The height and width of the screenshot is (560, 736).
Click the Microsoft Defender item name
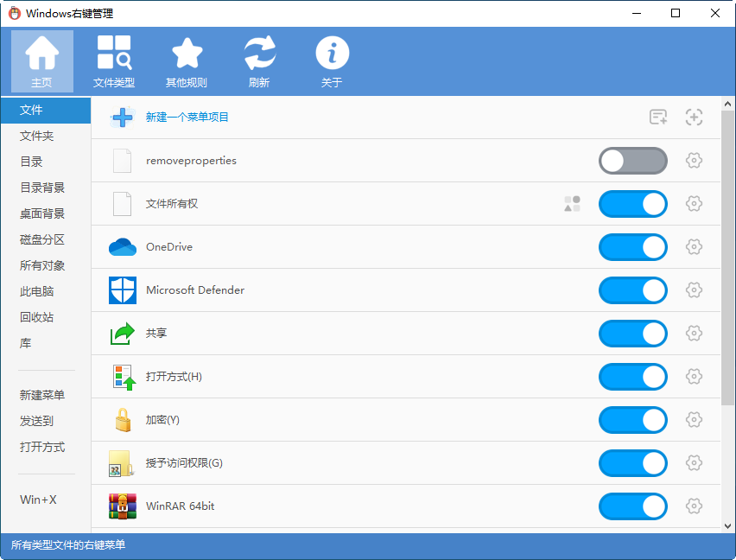(x=194, y=290)
